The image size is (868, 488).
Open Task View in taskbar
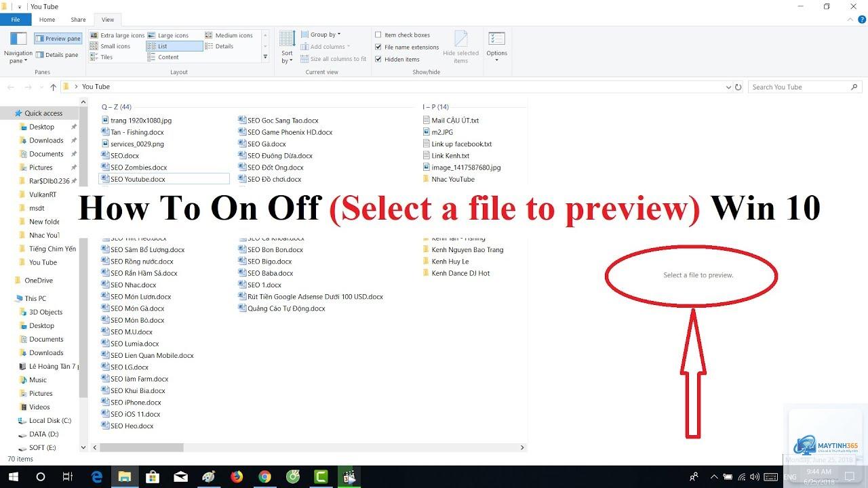point(67,477)
